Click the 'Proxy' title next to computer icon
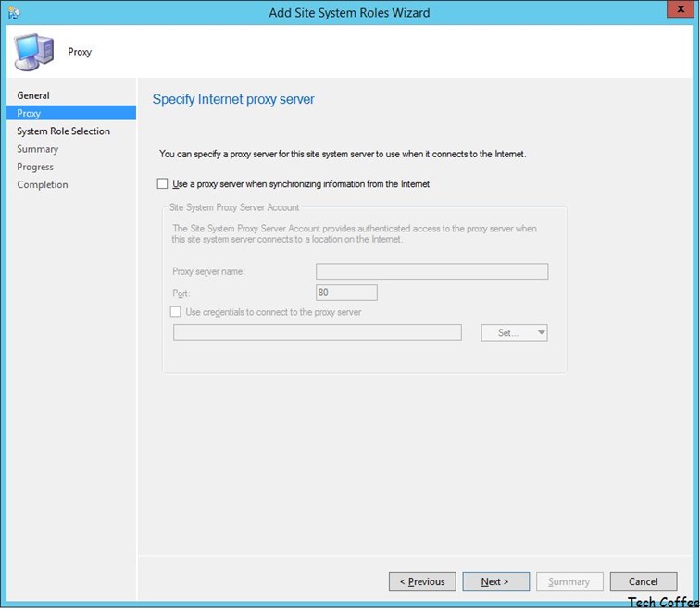The width and height of the screenshot is (700, 611). (x=80, y=52)
